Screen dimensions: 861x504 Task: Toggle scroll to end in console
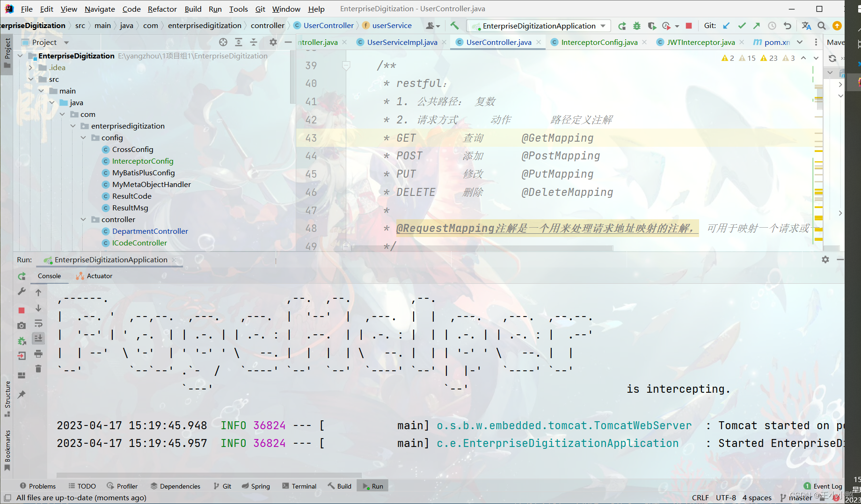tap(38, 338)
